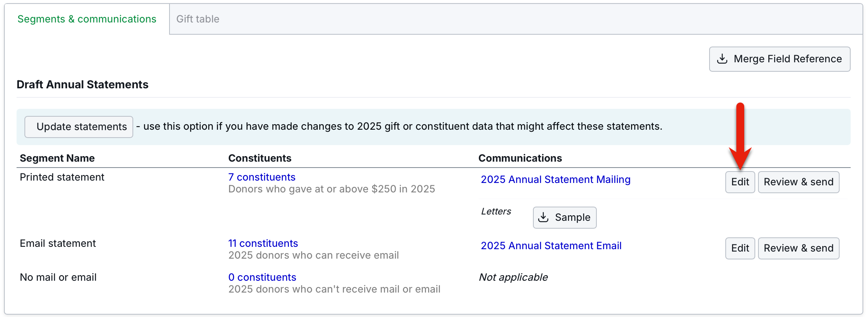868x317 pixels.
Task: Select the Email statement segment name
Action: coord(58,243)
